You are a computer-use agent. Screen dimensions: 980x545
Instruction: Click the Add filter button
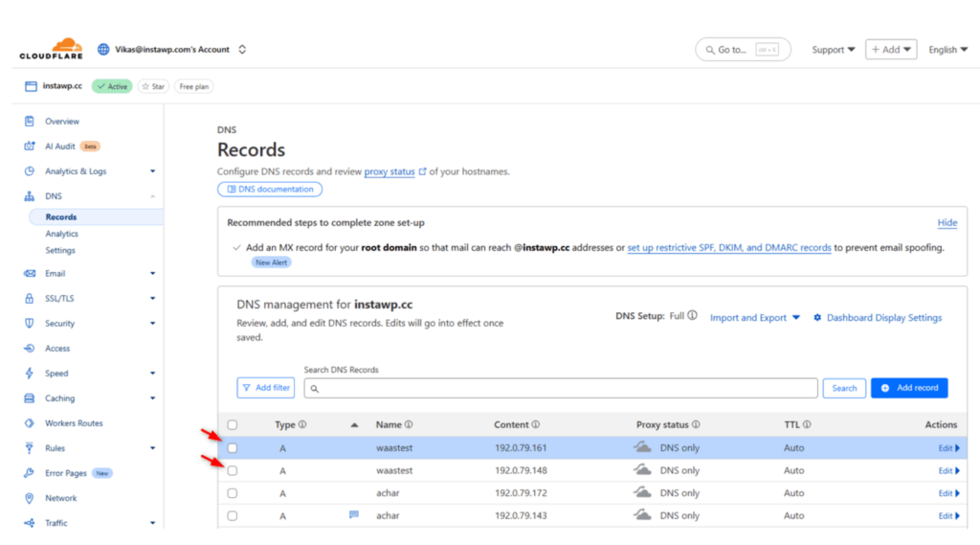point(266,388)
